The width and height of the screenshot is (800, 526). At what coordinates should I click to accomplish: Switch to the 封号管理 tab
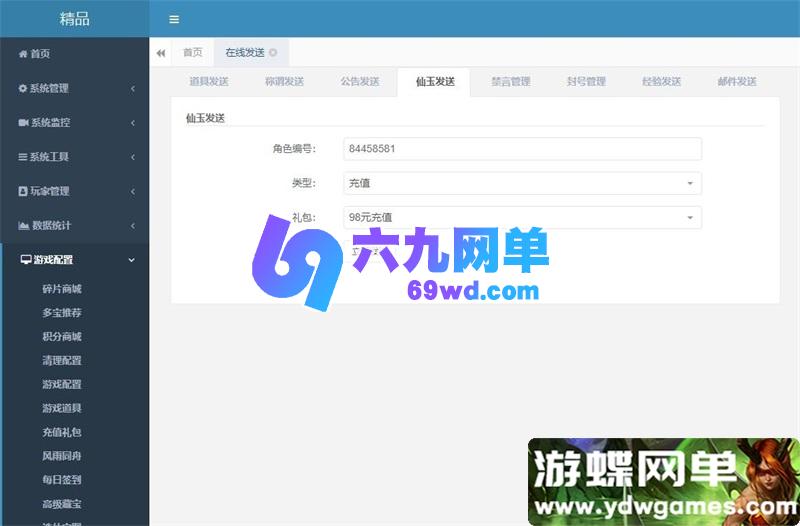tap(586, 82)
